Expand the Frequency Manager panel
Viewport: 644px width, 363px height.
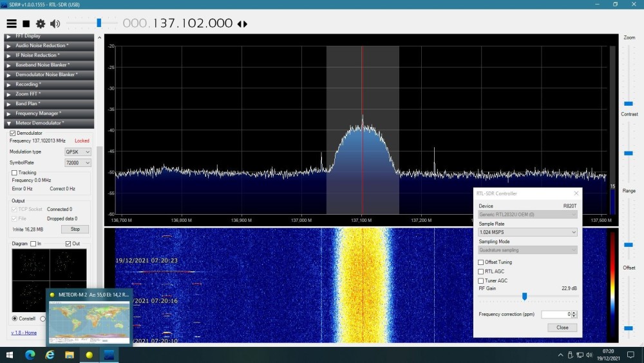click(x=49, y=113)
